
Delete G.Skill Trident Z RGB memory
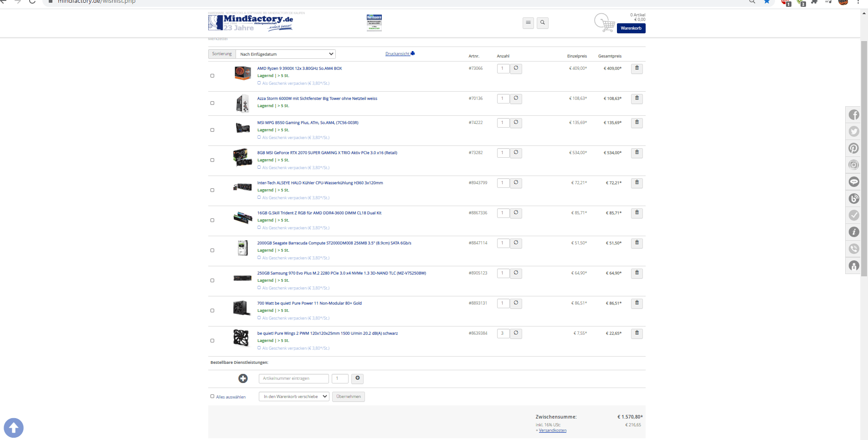click(637, 213)
